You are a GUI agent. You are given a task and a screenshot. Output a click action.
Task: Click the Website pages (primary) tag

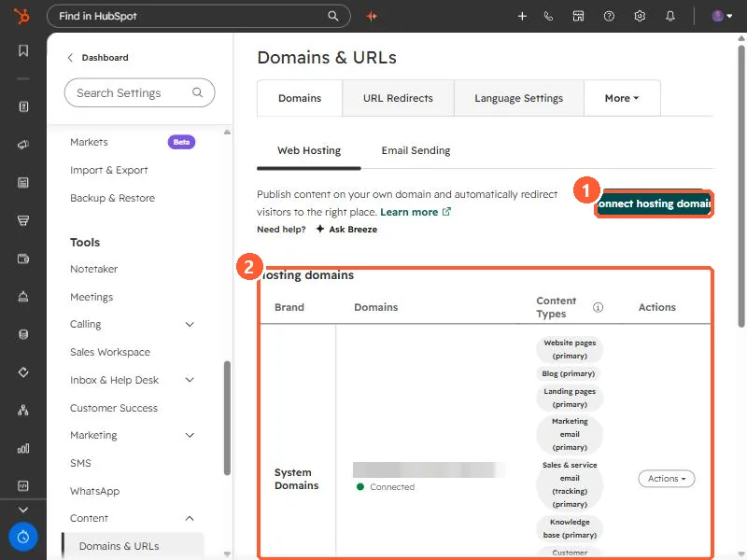570,349
